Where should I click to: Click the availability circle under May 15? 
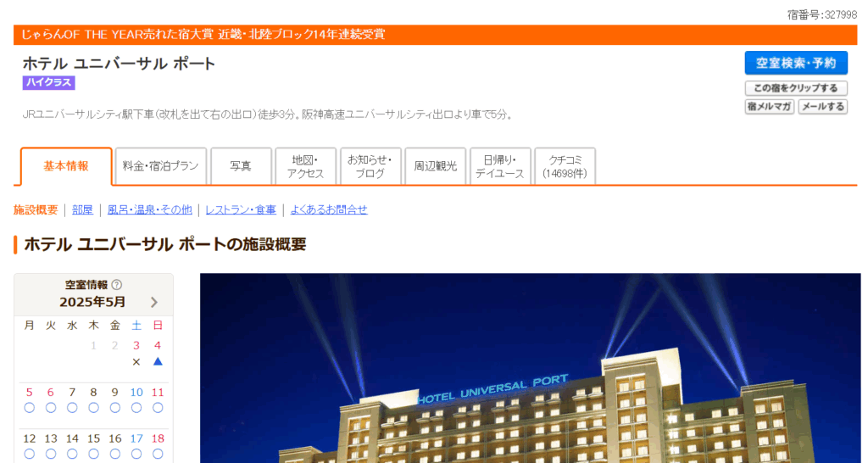pyautogui.click(x=93, y=455)
